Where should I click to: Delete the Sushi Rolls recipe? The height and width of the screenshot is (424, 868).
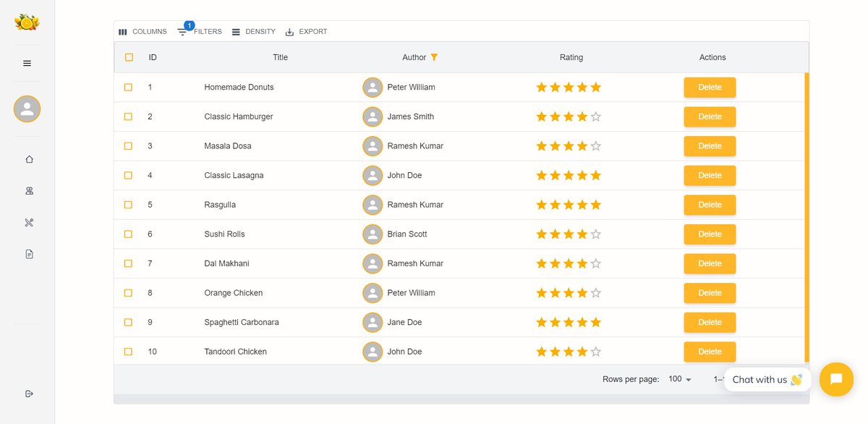click(710, 234)
